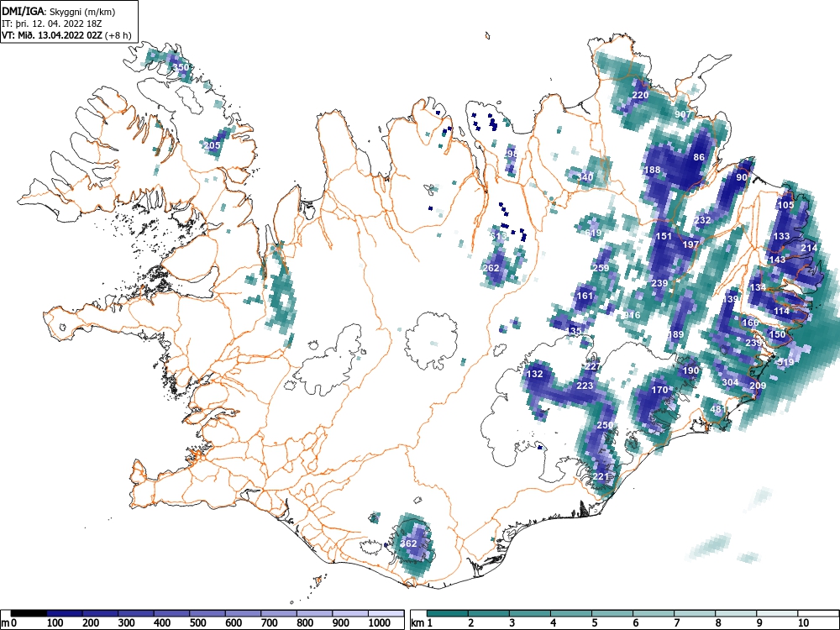Viewport: 840px width, 630px height.
Task: Click the visibility value '209'
Action: pyautogui.click(x=758, y=386)
